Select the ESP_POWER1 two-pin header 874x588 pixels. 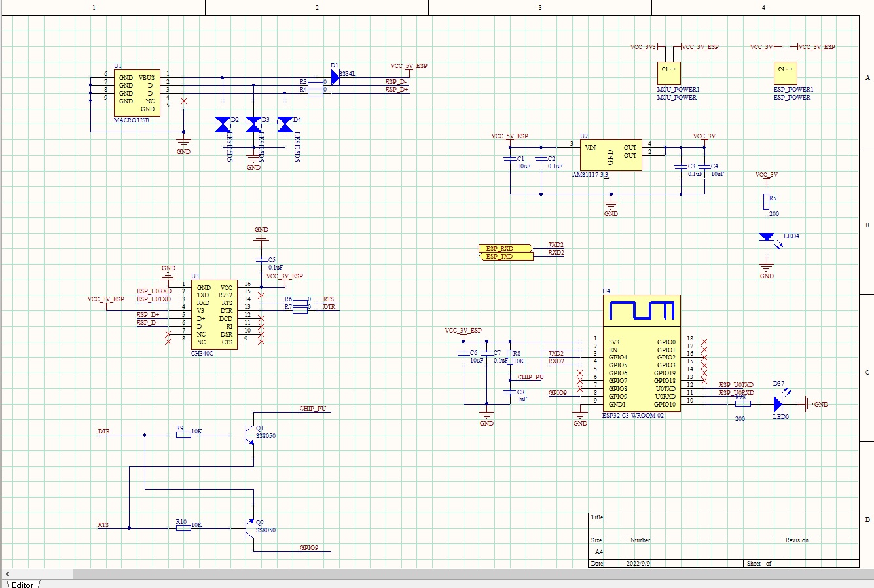(x=785, y=73)
